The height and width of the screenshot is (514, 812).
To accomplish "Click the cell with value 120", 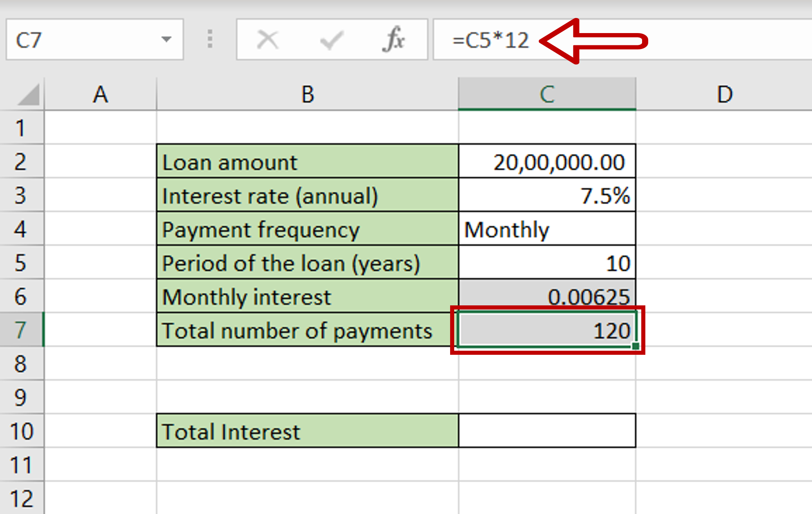I will 547,330.
